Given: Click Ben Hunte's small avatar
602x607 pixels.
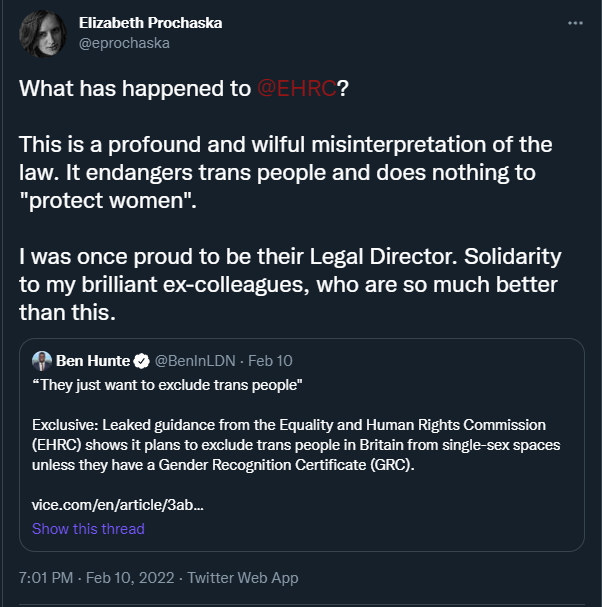Looking at the screenshot, I should [42, 361].
